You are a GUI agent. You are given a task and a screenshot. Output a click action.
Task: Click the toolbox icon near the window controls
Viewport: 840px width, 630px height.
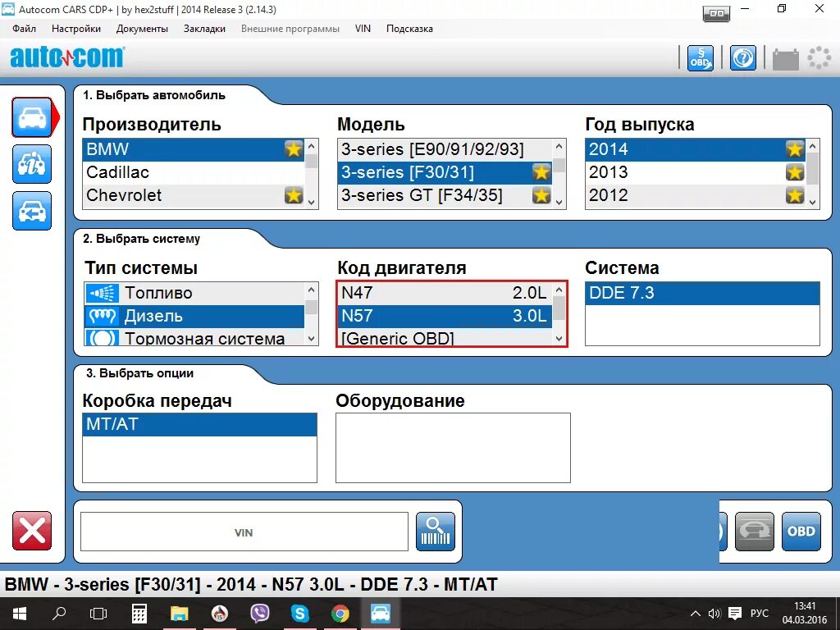coord(716,13)
